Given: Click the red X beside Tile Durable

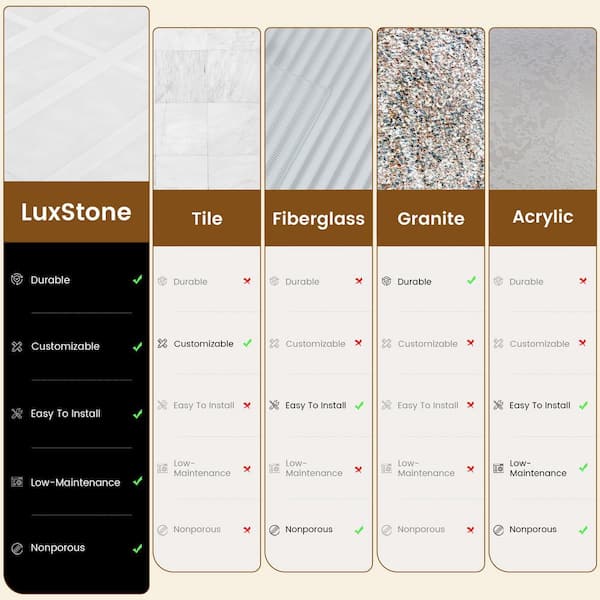Looking at the screenshot, I should [247, 281].
